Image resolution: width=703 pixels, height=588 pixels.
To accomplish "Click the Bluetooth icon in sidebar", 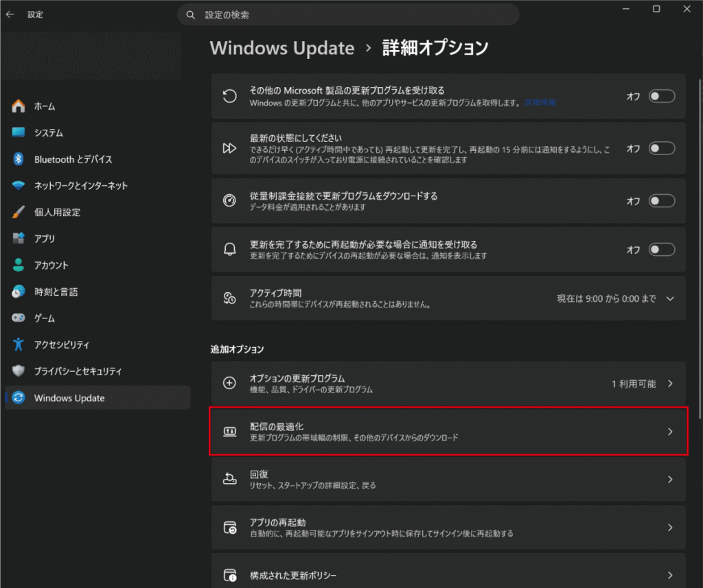I will tap(19, 159).
